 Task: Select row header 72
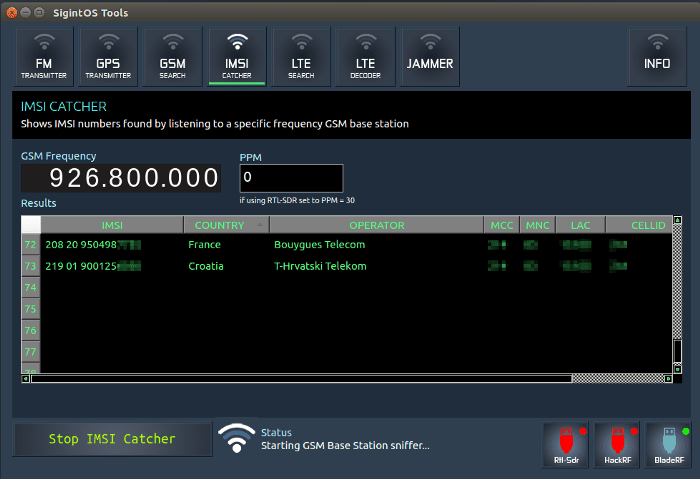30,245
